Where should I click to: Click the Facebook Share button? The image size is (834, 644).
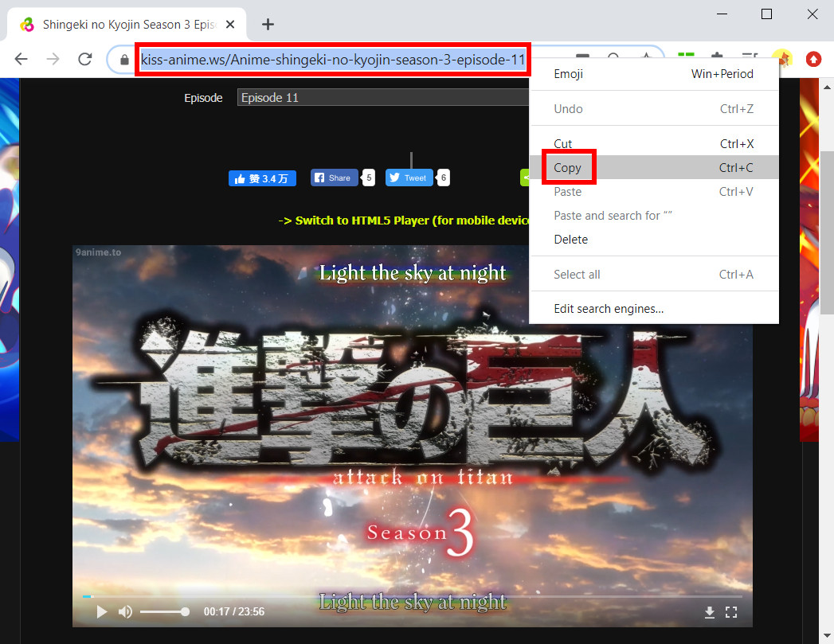coord(334,178)
